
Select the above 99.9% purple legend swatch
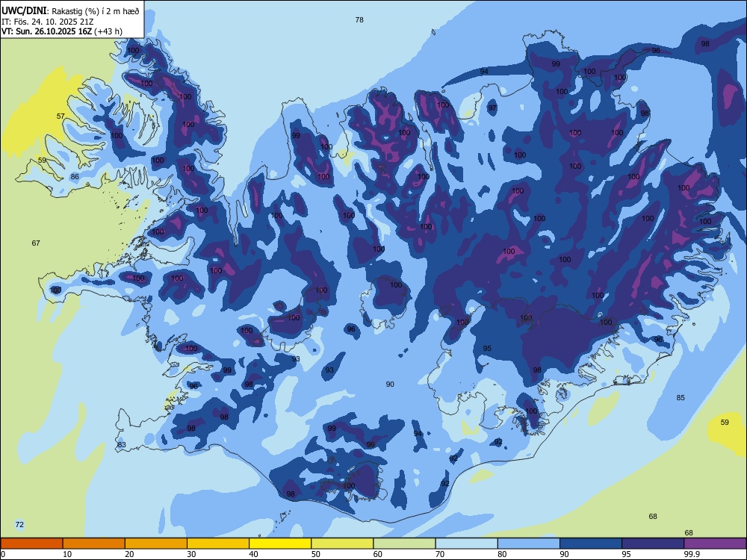pos(715,544)
